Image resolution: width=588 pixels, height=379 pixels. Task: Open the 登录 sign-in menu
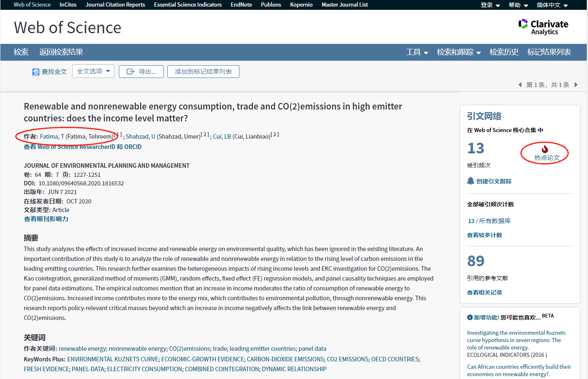[x=490, y=5]
